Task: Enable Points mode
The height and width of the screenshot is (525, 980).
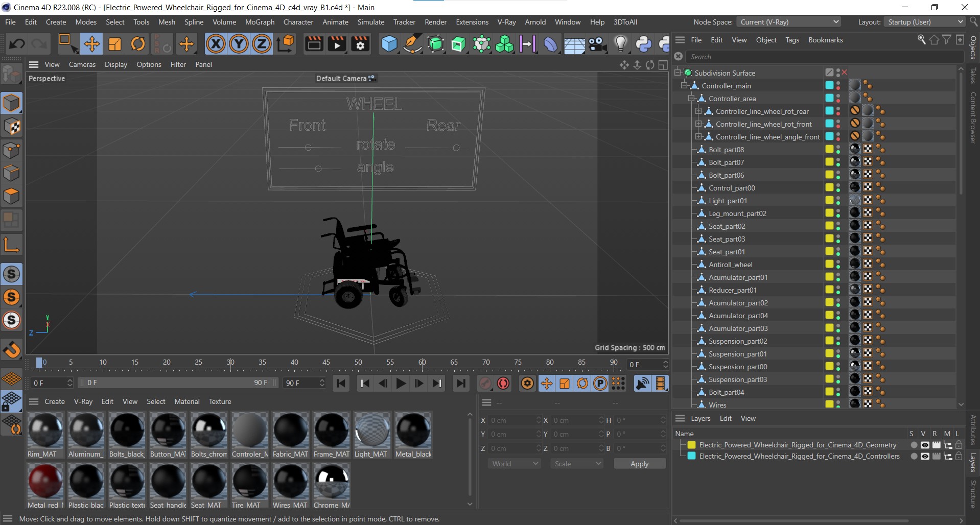Action: tap(11, 150)
